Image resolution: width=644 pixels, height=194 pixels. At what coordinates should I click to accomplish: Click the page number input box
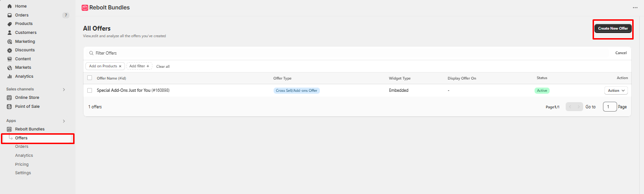610,107
